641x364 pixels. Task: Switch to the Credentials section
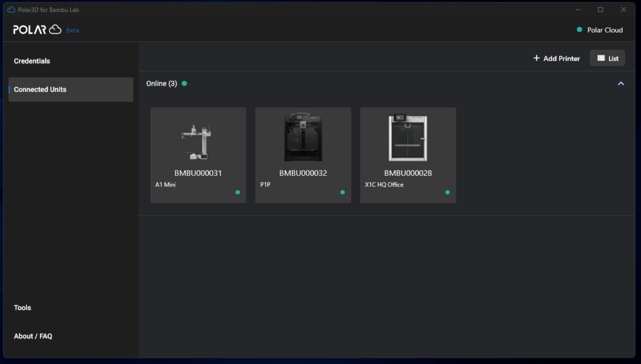pyautogui.click(x=31, y=61)
